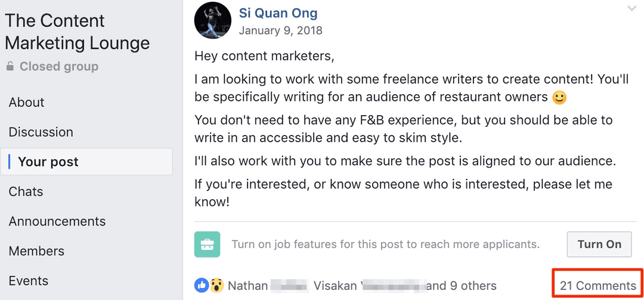Open the Events section
This screenshot has width=644, height=300.
tap(28, 281)
